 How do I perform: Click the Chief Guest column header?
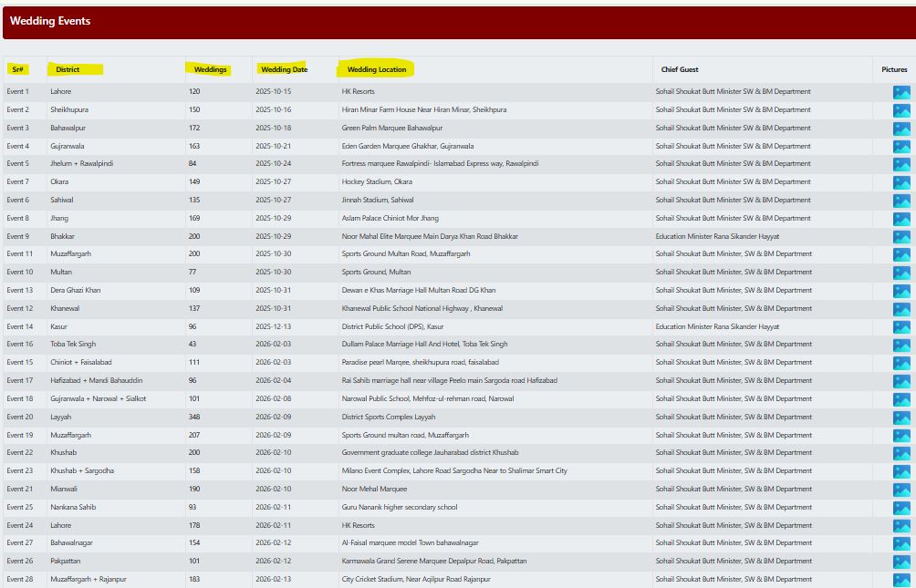point(680,69)
